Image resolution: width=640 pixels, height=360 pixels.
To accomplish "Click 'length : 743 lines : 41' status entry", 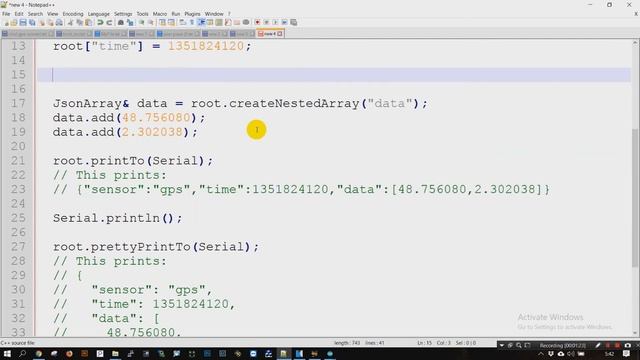I will click(359, 343).
